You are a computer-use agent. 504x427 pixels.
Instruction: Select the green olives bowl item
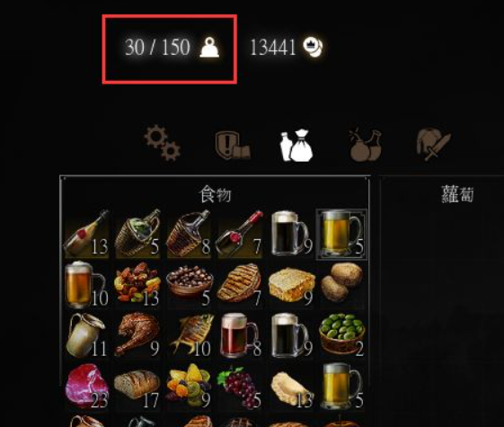point(341,334)
